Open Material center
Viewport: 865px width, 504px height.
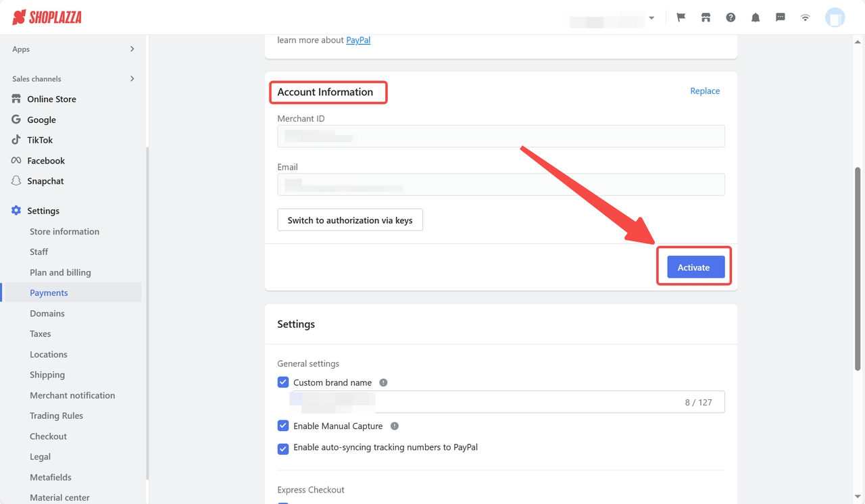(59, 498)
